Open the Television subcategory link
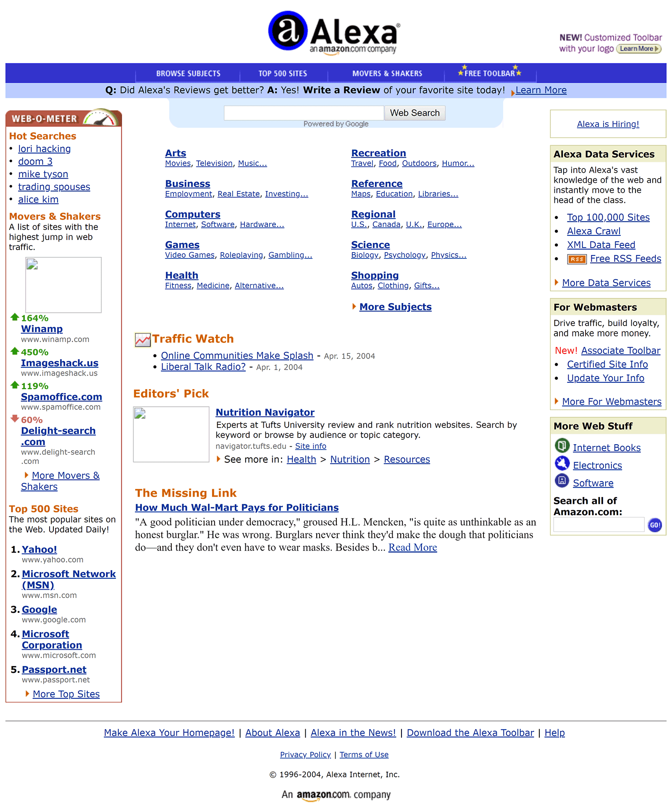Viewport: 672px width, 809px height. click(x=214, y=163)
